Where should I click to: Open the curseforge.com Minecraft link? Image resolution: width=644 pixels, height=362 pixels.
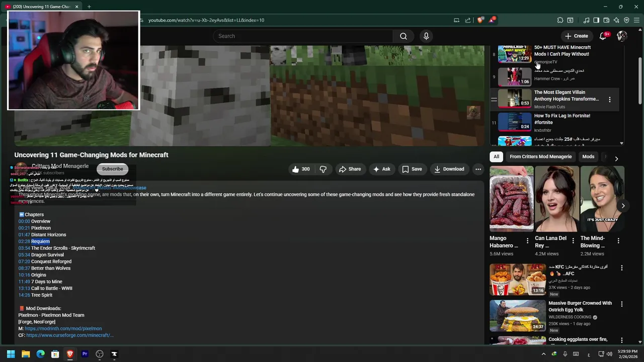[70, 335]
